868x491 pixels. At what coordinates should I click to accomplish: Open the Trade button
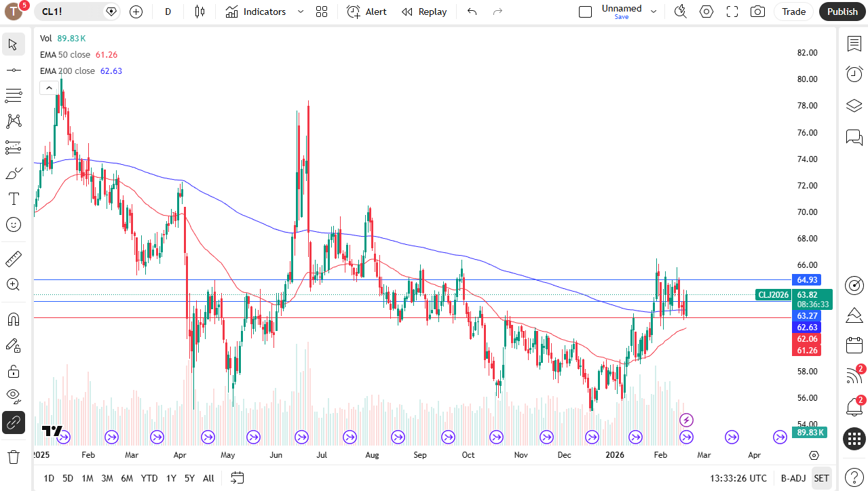793,12
